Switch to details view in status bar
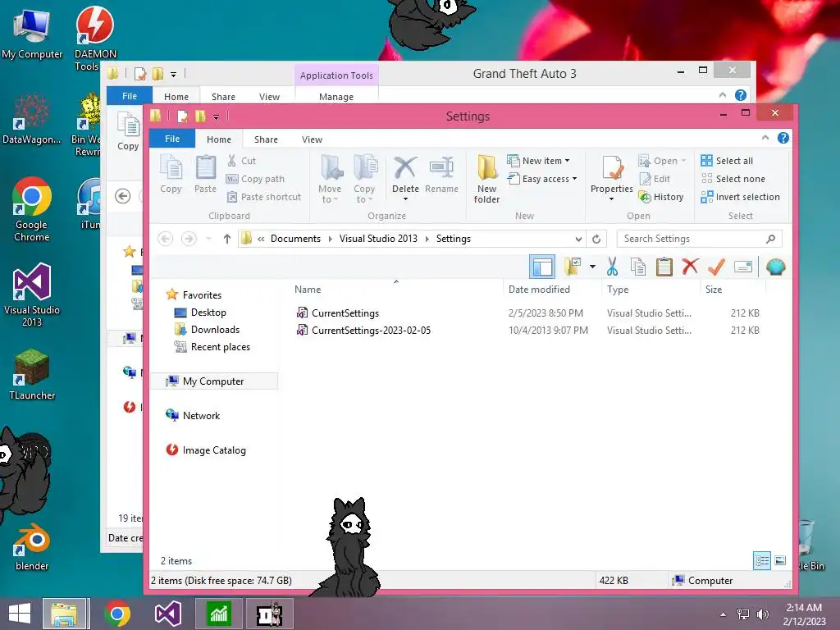840x630 pixels. coord(762,561)
